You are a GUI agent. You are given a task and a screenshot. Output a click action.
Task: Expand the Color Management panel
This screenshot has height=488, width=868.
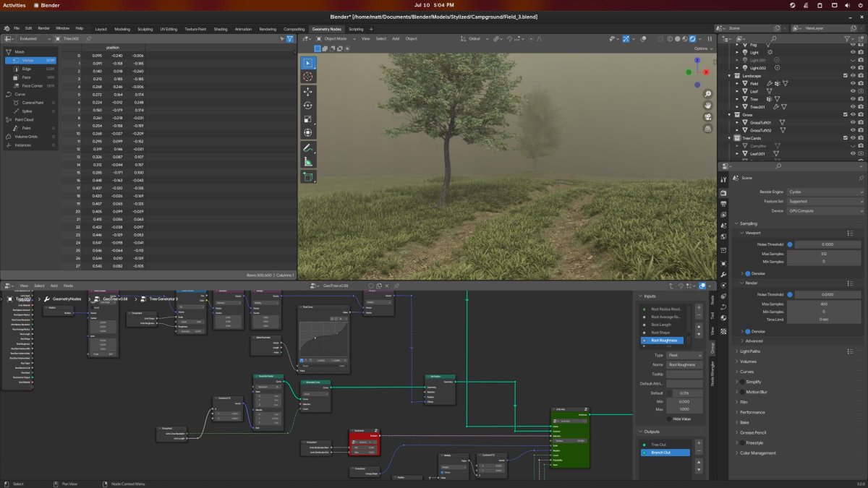click(x=757, y=453)
